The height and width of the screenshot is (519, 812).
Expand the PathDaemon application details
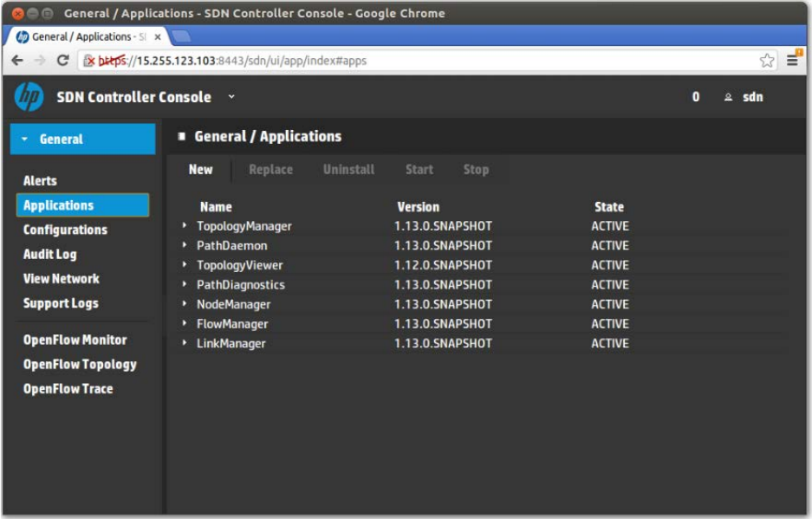click(x=185, y=246)
